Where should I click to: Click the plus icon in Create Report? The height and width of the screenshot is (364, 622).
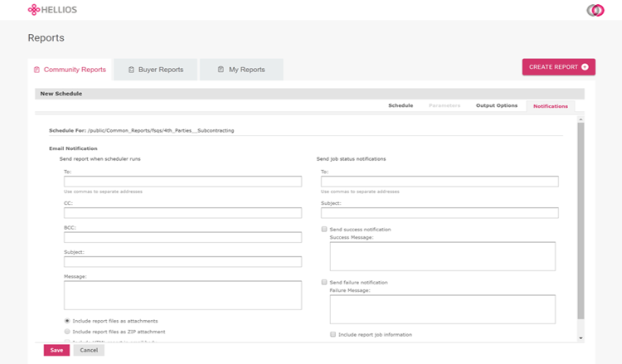tap(585, 67)
